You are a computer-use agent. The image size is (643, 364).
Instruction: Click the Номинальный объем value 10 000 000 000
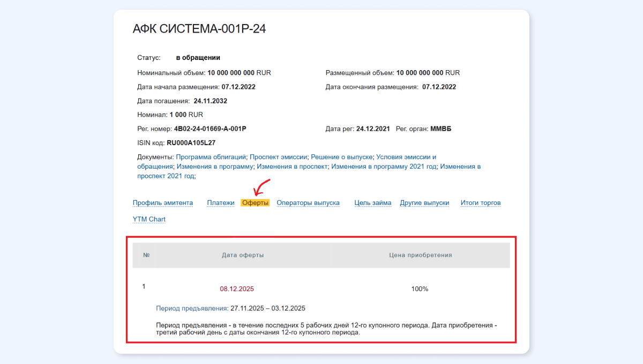click(231, 73)
